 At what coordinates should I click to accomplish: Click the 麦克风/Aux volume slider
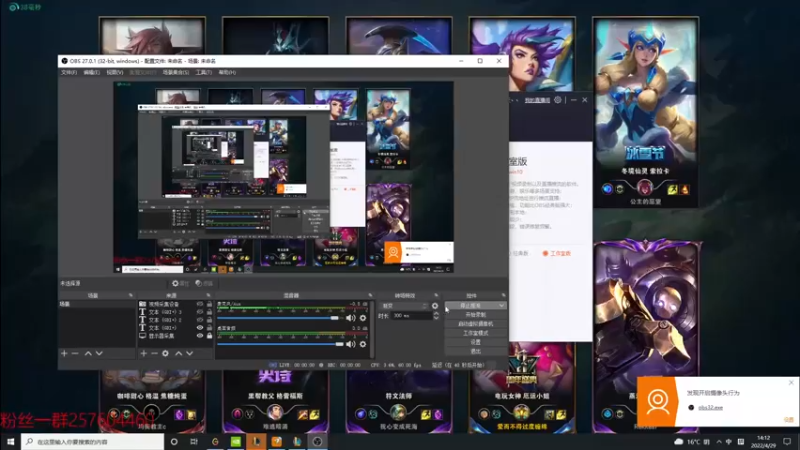point(280,318)
